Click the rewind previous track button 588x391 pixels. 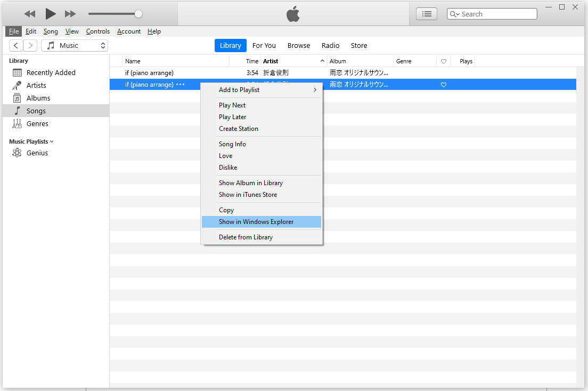pos(30,14)
